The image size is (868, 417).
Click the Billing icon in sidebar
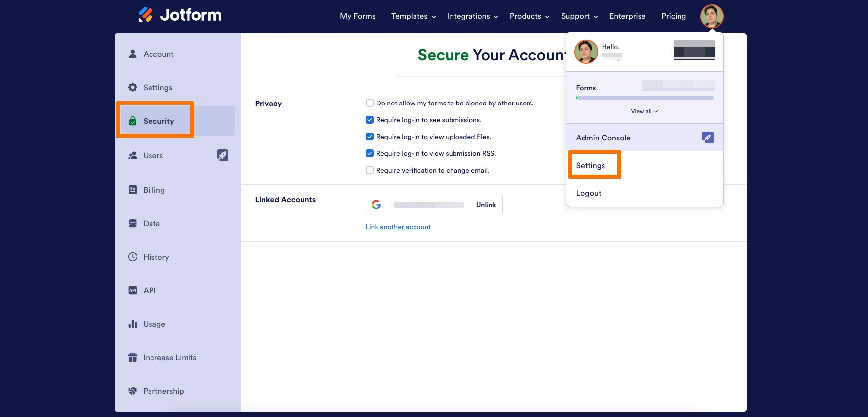coord(133,190)
